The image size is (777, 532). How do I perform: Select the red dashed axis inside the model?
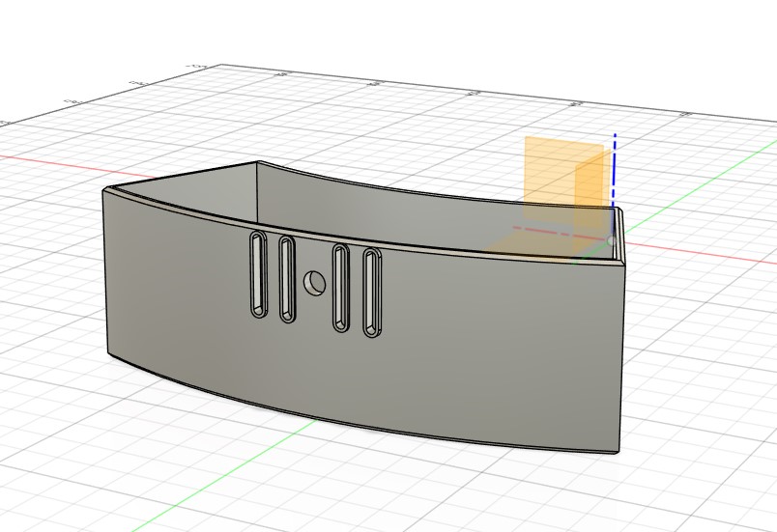[x=559, y=235]
